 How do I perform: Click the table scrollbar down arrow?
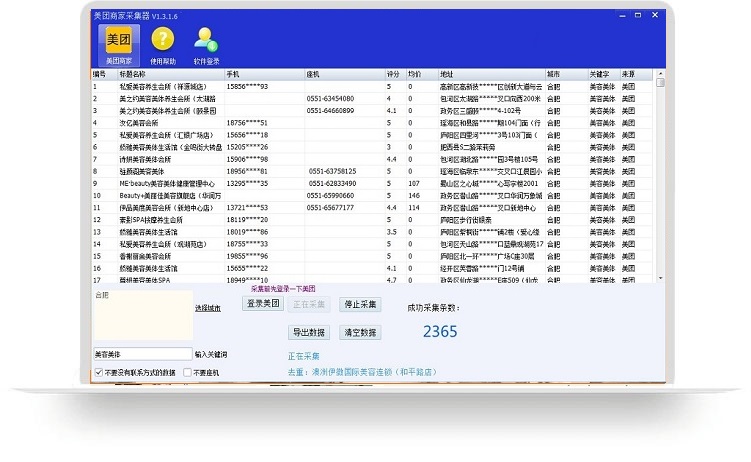point(660,278)
